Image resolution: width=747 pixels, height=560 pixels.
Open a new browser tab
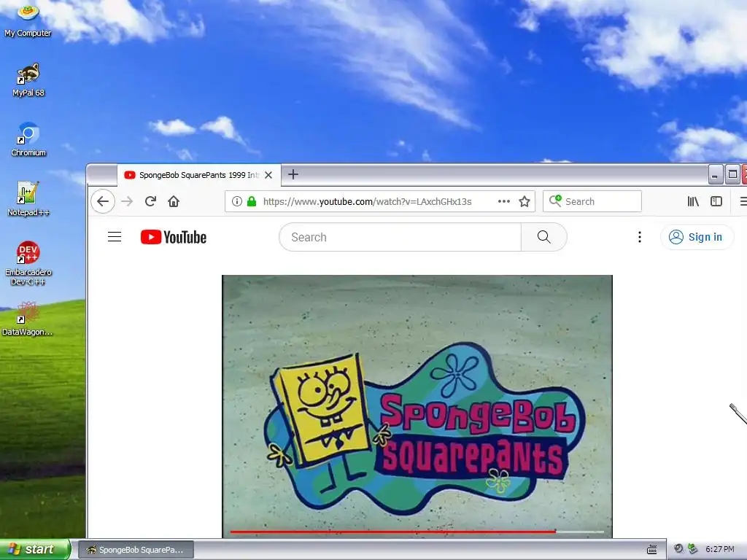tap(293, 175)
